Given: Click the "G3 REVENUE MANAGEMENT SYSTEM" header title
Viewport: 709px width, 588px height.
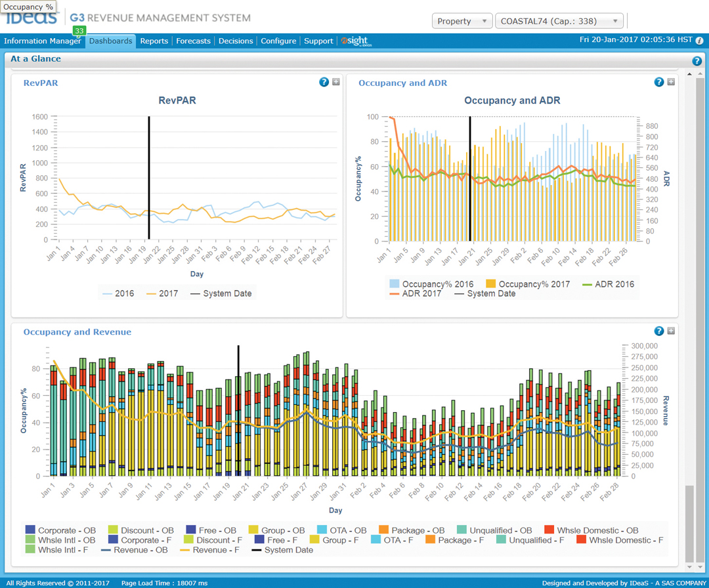Looking at the screenshot, I should coord(160,18).
